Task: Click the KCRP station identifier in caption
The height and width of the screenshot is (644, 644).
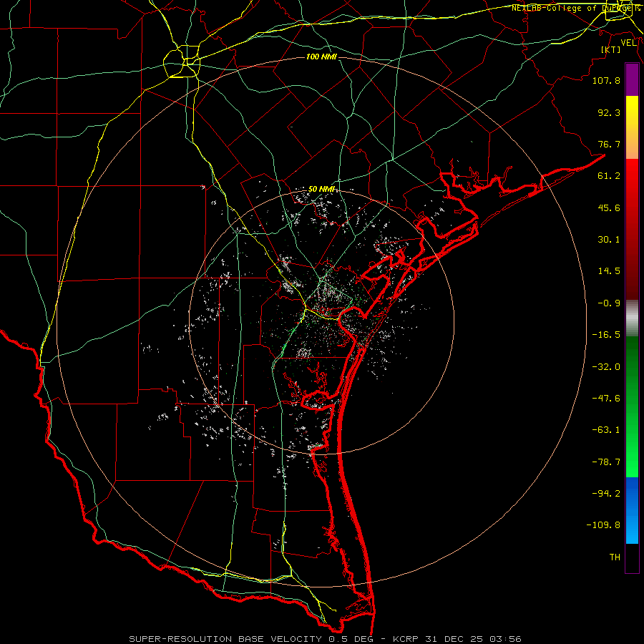Action: [x=404, y=639]
